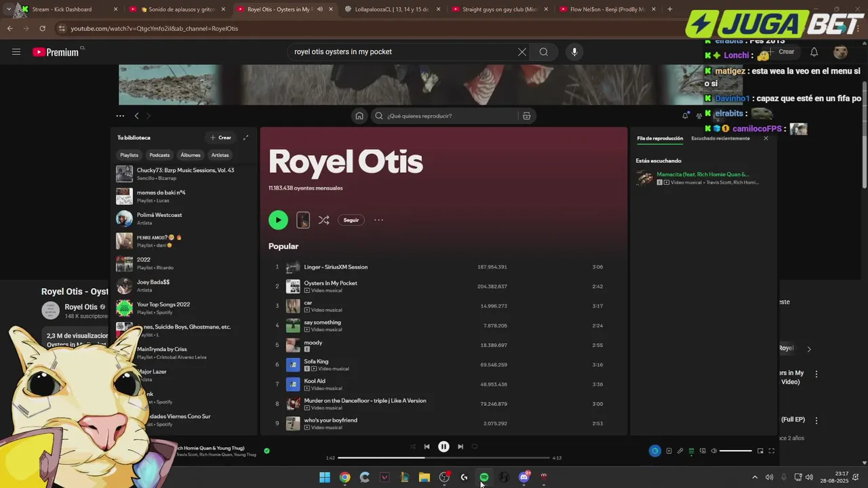Pause playback in the Spotify player bar
868x488 pixels.
coord(443,447)
